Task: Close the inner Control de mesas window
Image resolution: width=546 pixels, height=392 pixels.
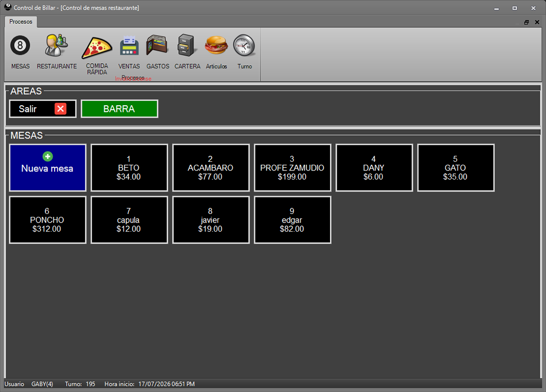Action: (537, 22)
